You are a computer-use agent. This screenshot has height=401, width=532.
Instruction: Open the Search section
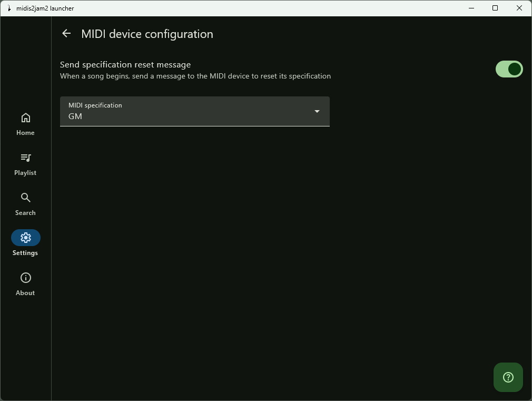[25, 204]
